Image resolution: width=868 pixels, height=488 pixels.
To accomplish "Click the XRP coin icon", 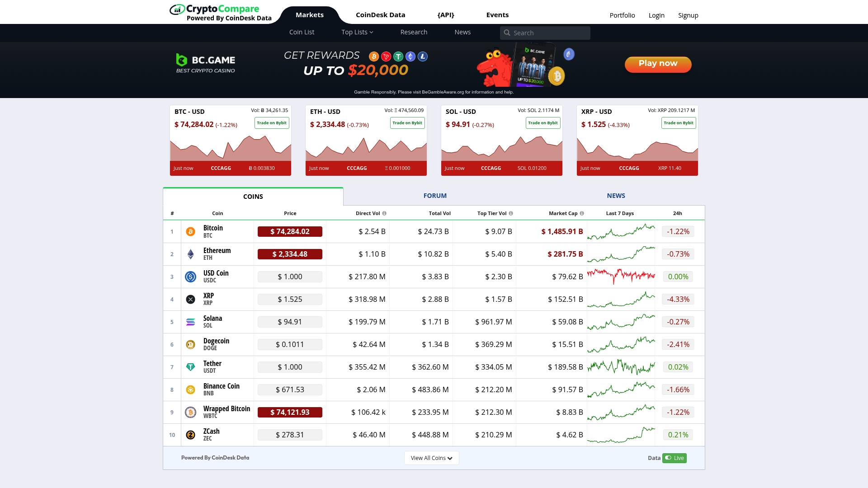I will 191,299.
